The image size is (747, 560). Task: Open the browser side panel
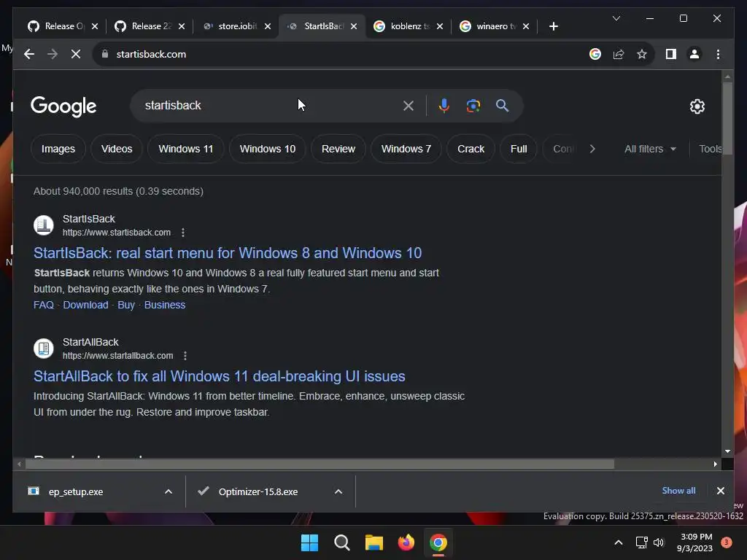(671, 54)
